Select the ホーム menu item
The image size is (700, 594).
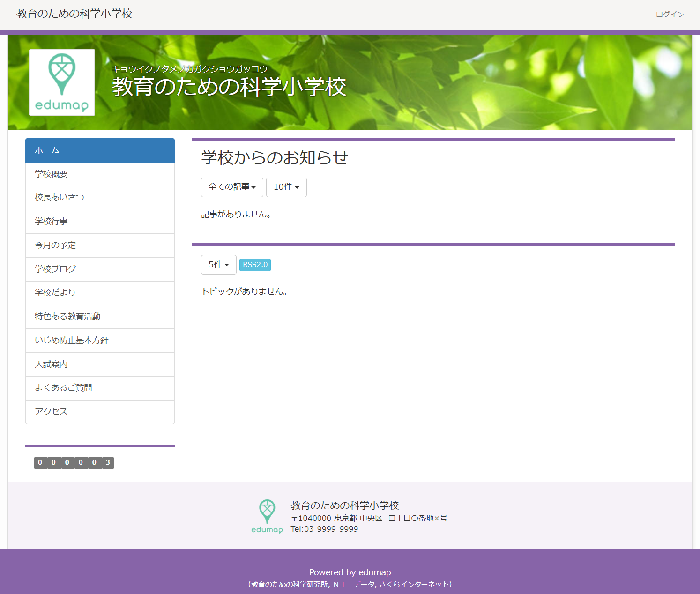(100, 150)
